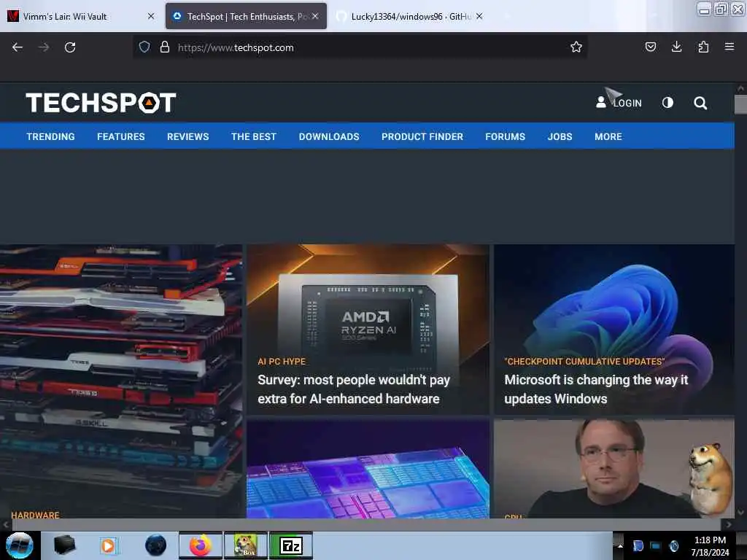Click the flag tray icon
This screenshot has height=560, width=747.
638,545
